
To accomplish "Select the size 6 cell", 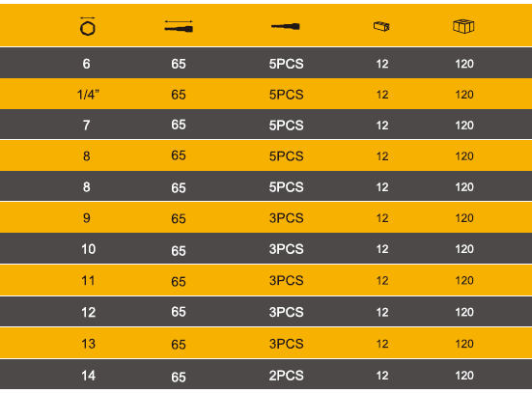I will [x=87, y=64].
